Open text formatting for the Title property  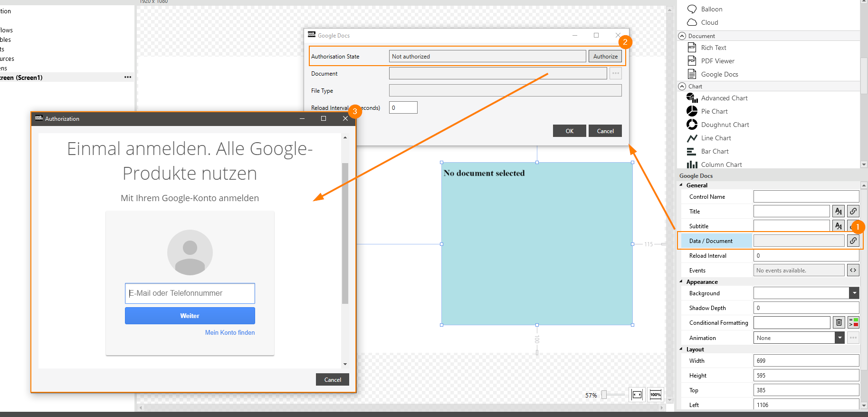pos(839,211)
